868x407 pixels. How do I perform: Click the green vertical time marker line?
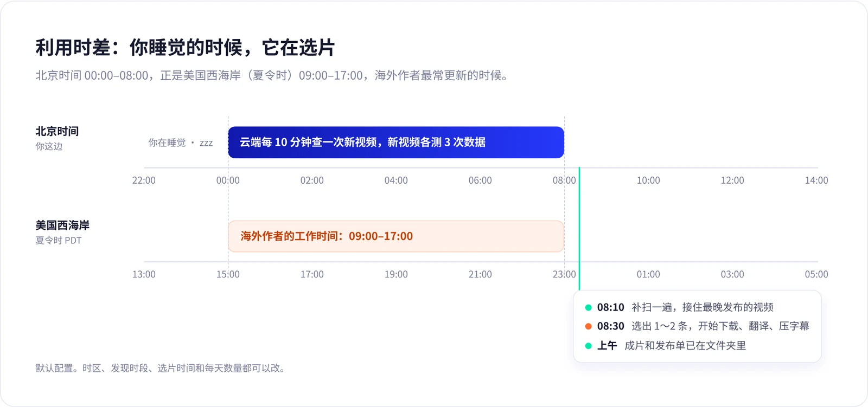[x=579, y=228]
